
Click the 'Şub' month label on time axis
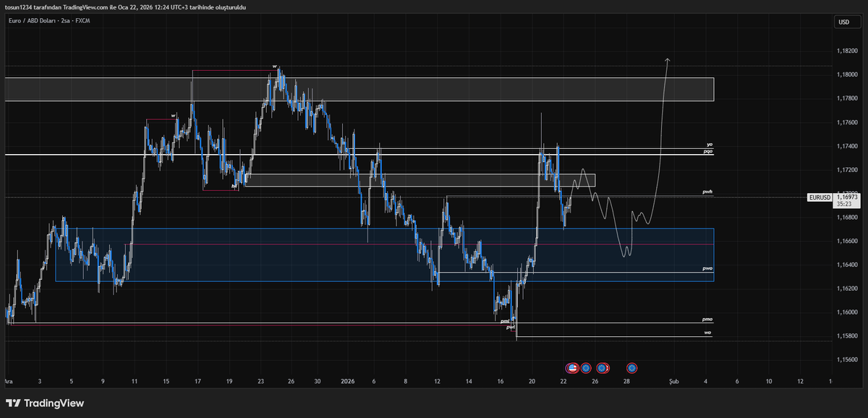pos(673,380)
